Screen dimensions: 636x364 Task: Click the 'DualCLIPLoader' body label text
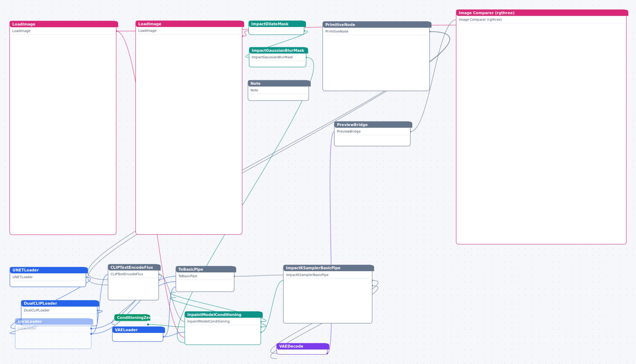tap(36, 310)
